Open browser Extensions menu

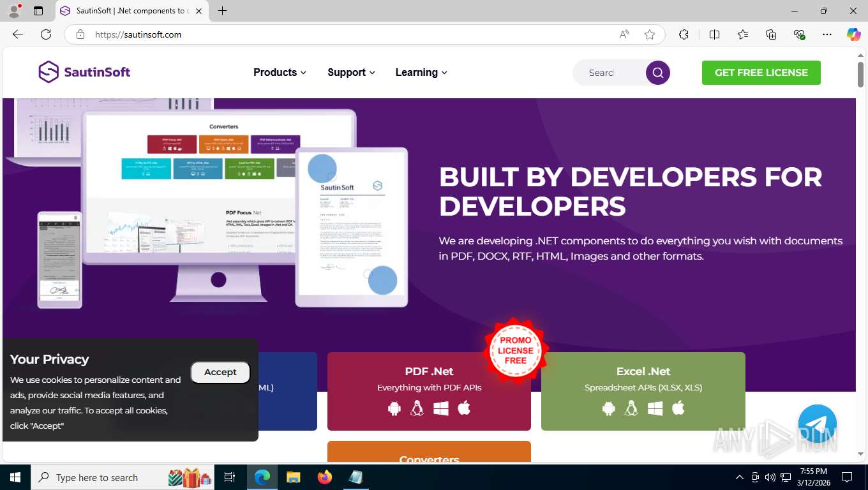pyautogui.click(x=684, y=34)
